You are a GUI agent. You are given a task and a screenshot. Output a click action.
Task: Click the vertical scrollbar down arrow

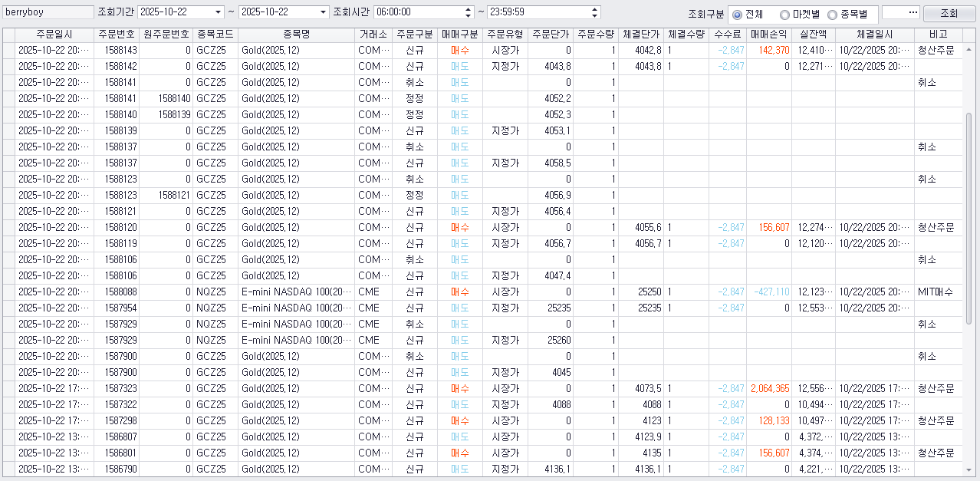968,469
